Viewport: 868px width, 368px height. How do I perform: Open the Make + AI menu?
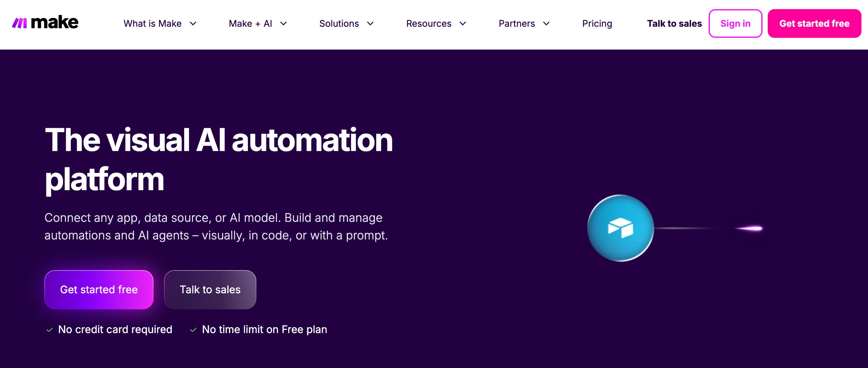pos(250,23)
